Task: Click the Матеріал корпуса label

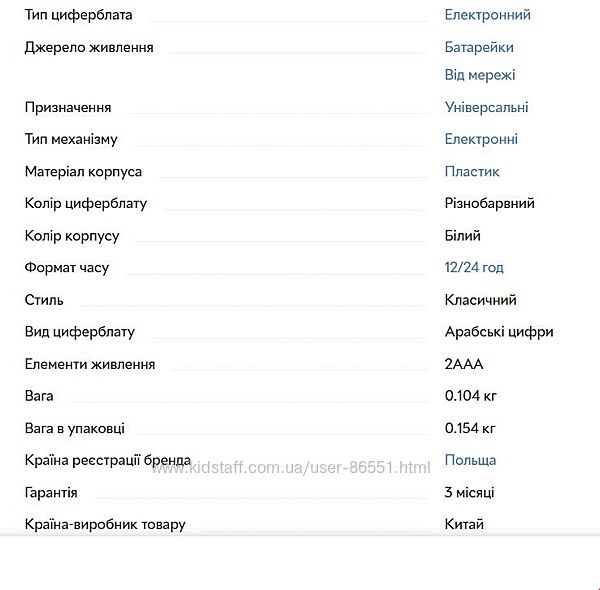Action: point(83,171)
